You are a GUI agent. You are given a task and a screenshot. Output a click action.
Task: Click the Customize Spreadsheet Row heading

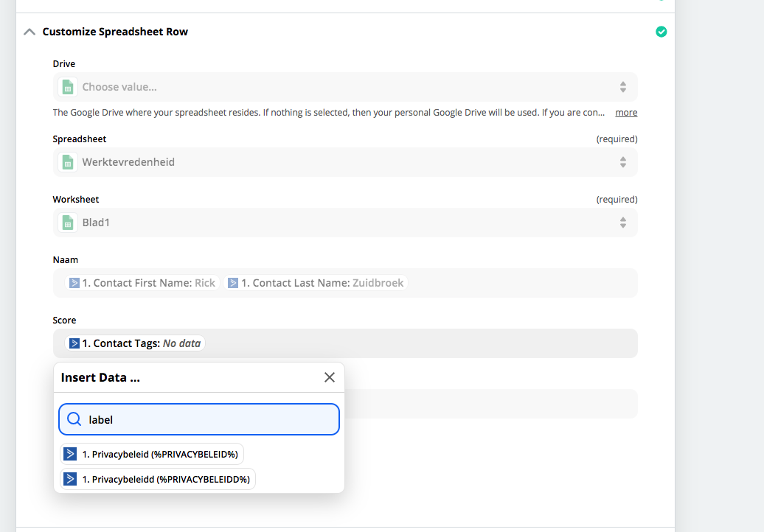[115, 32]
